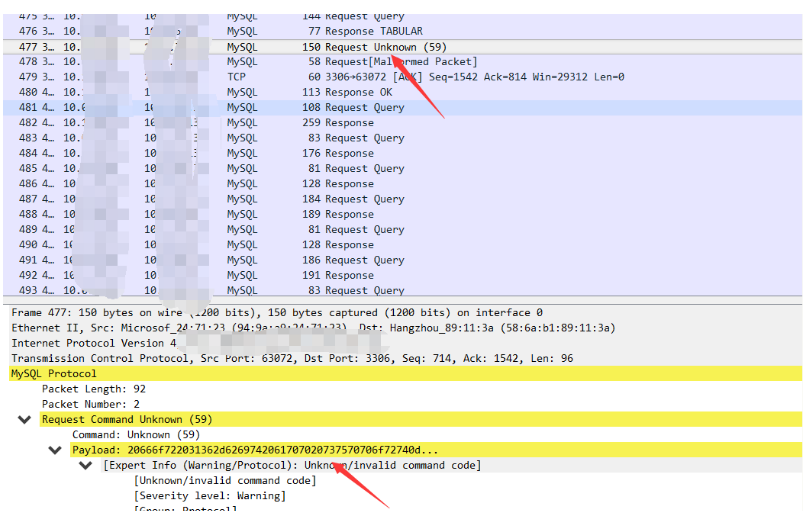Select the highlighted 108-byte Request Query row

pos(400,107)
